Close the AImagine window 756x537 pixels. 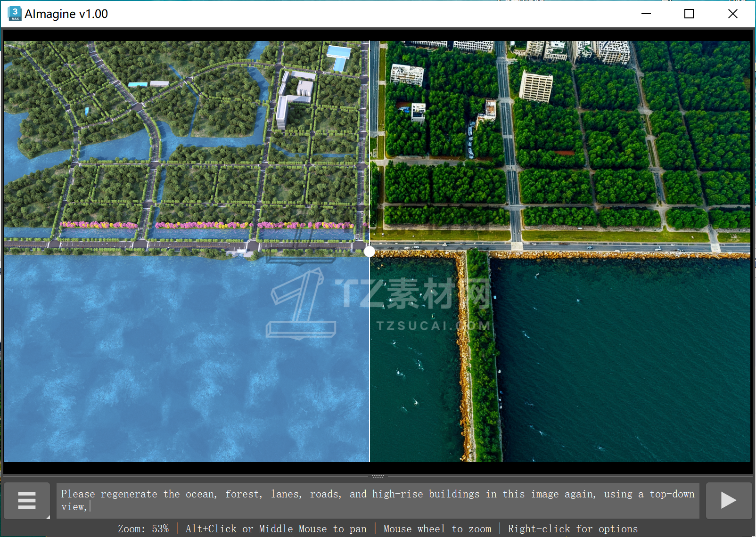point(732,14)
